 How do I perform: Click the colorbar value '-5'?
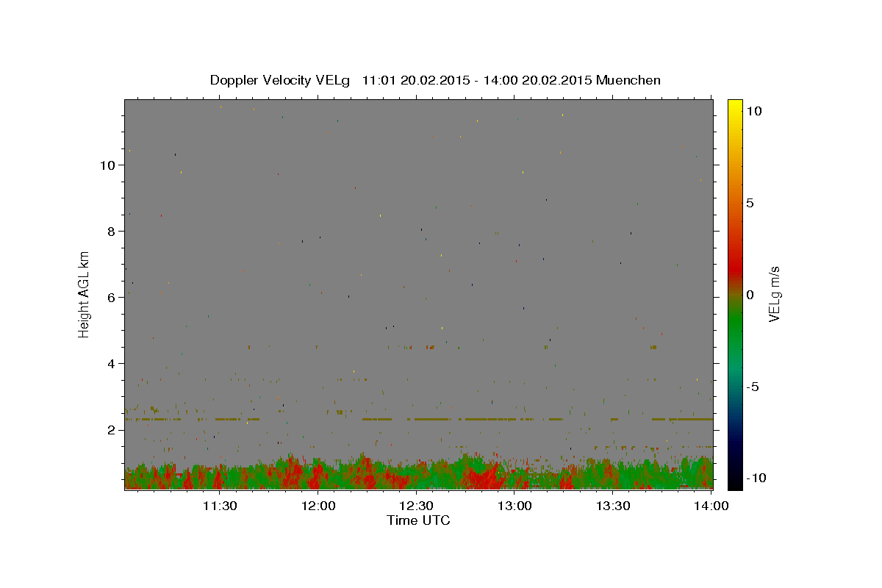(753, 387)
